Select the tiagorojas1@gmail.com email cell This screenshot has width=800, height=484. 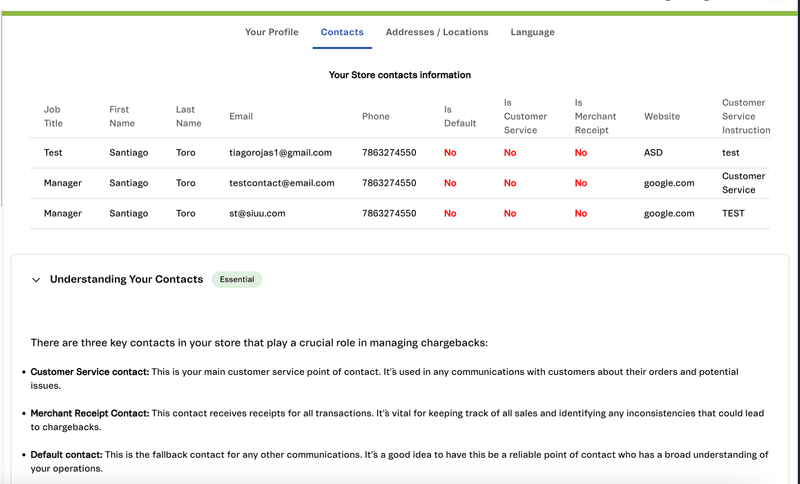pyautogui.click(x=280, y=152)
